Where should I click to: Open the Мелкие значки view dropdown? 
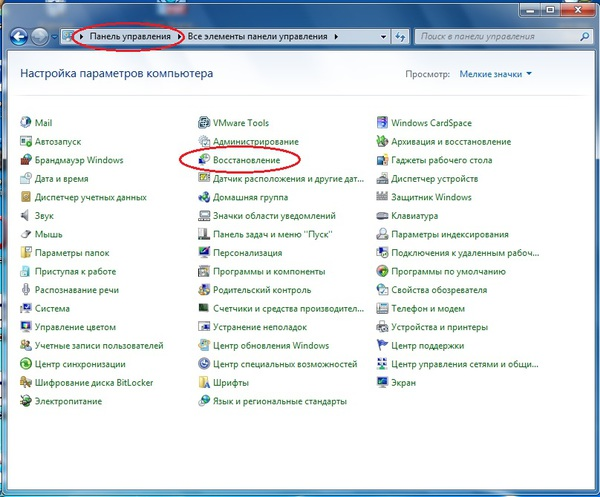[496, 74]
